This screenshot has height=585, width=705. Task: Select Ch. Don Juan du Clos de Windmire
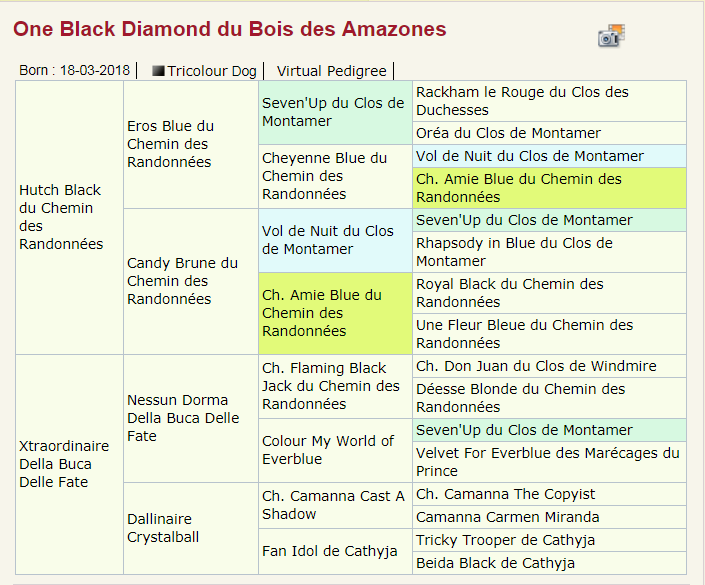tap(536, 366)
